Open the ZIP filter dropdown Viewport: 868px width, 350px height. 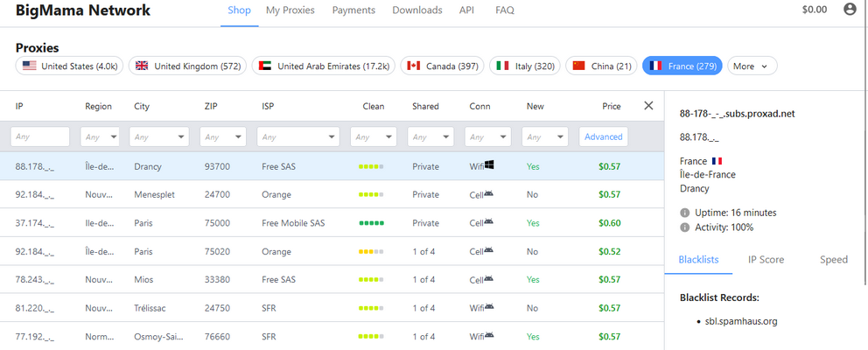click(223, 136)
